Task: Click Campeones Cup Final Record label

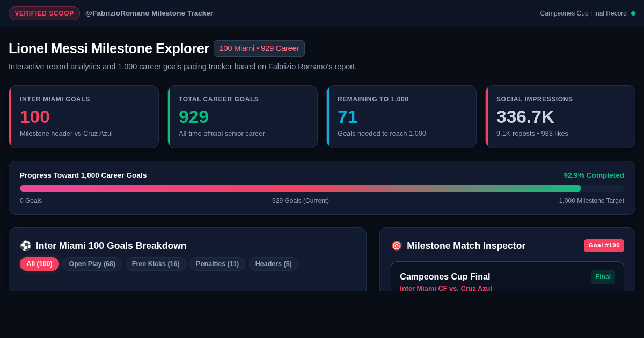Action: pyautogui.click(x=583, y=13)
